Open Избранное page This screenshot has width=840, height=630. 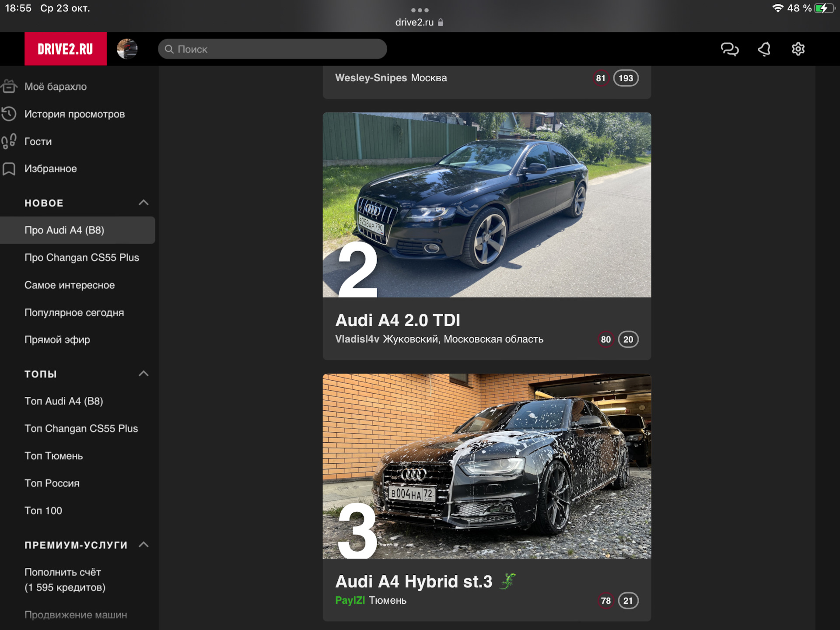coord(51,169)
